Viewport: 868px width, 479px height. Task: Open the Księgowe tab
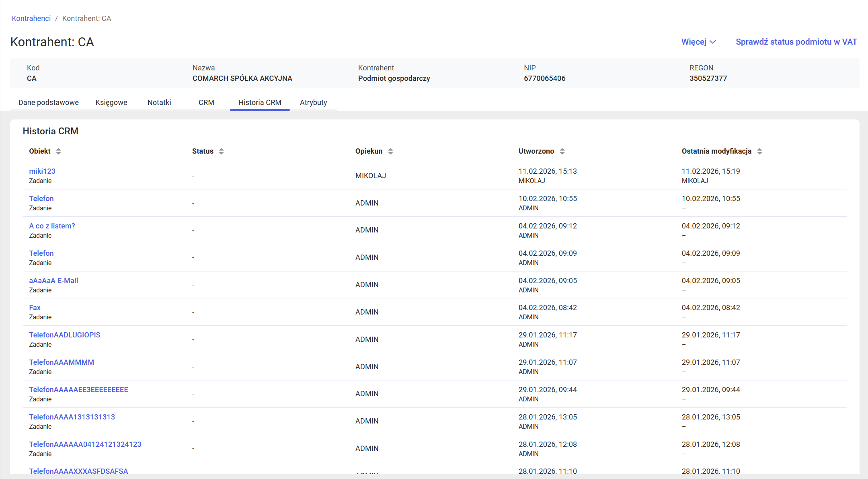point(111,102)
